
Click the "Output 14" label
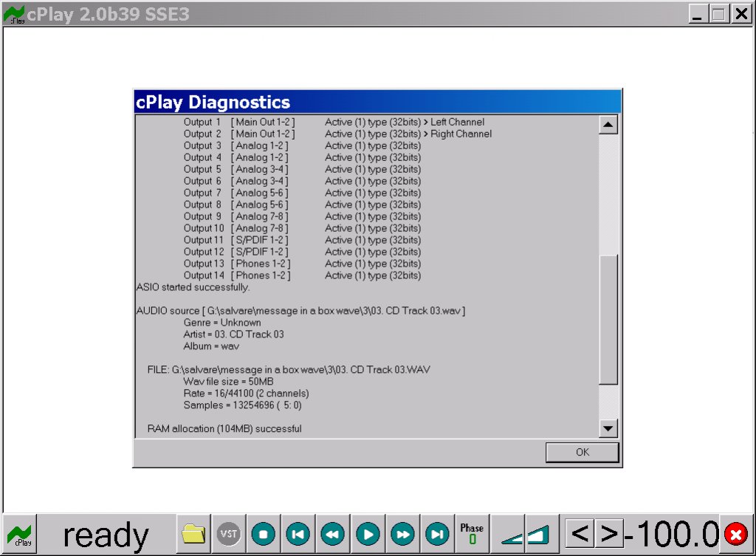[x=204, y=275]
